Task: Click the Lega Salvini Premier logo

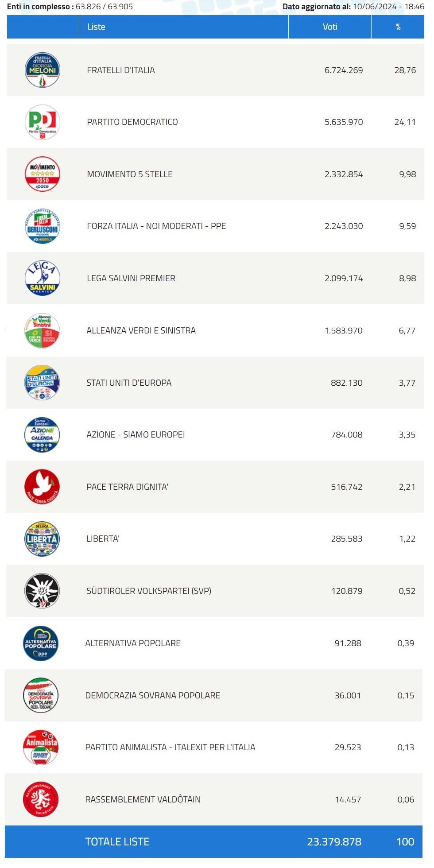Action: click(x=43, y=278)
